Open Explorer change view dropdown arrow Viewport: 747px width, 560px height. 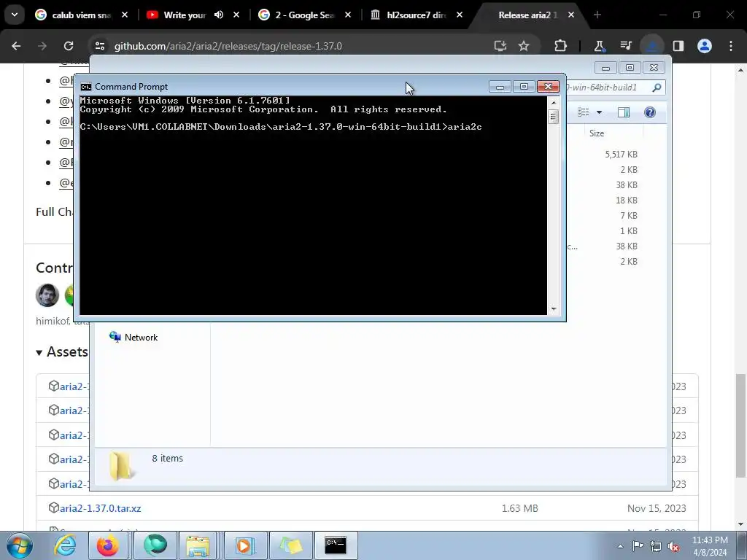(x=599, y=112)
